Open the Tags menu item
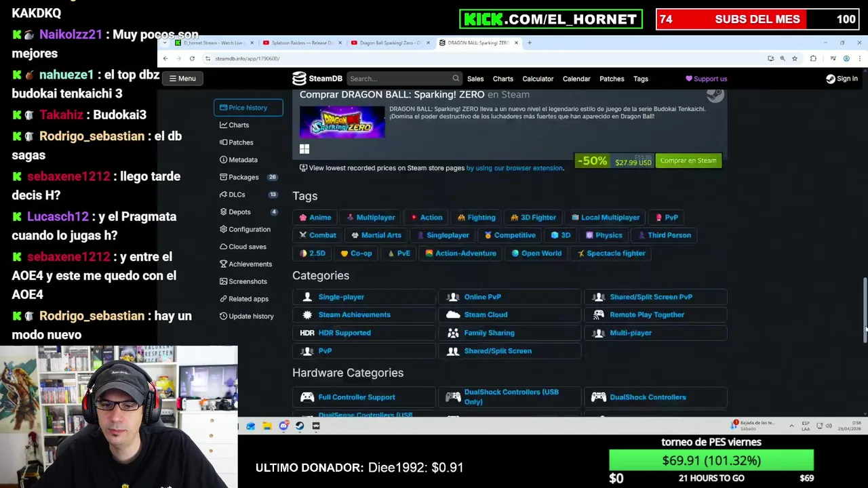The width and height of the screenshot is (868, 488). click(641, 79)
